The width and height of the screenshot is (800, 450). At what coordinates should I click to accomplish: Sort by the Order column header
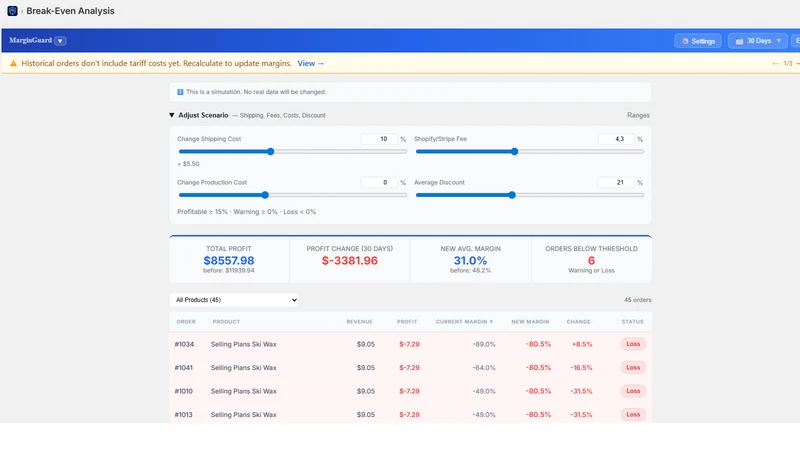click(186, 322)
